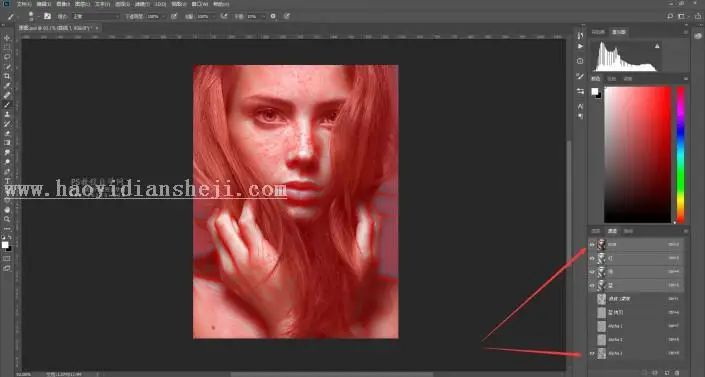The image size is (705, 377).
Task: Open the File menu
Action: pos(22,4)
